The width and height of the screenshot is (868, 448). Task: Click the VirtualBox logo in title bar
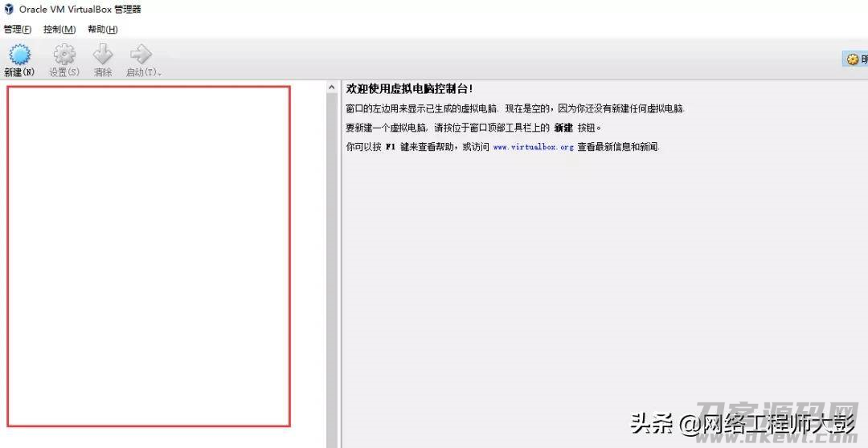(9, 10)
